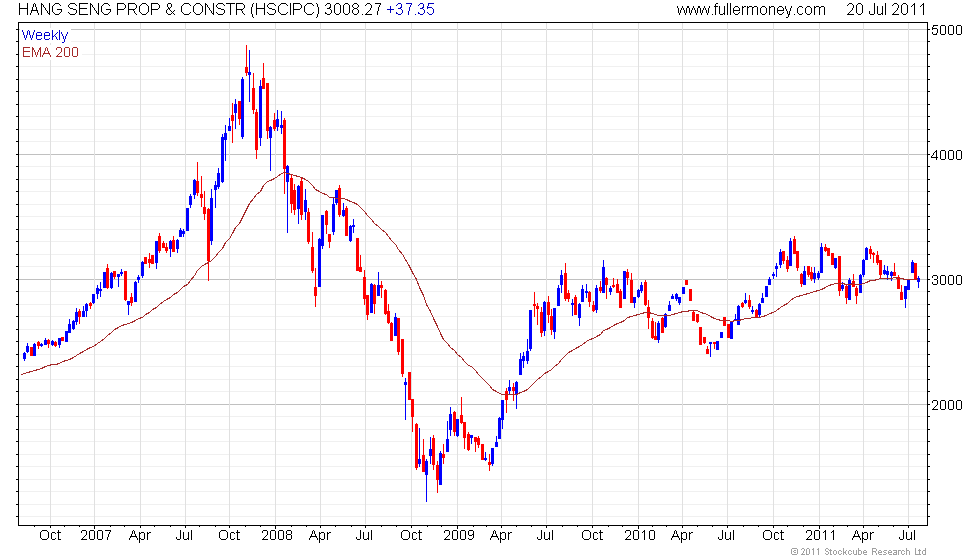Click the '3000' price axis label
The image size is (980, 560).
point(946,280)
